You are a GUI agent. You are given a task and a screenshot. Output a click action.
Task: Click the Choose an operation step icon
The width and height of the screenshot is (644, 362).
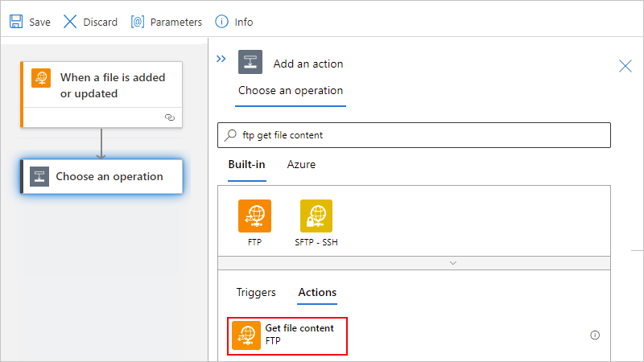[x=39, y=177]
